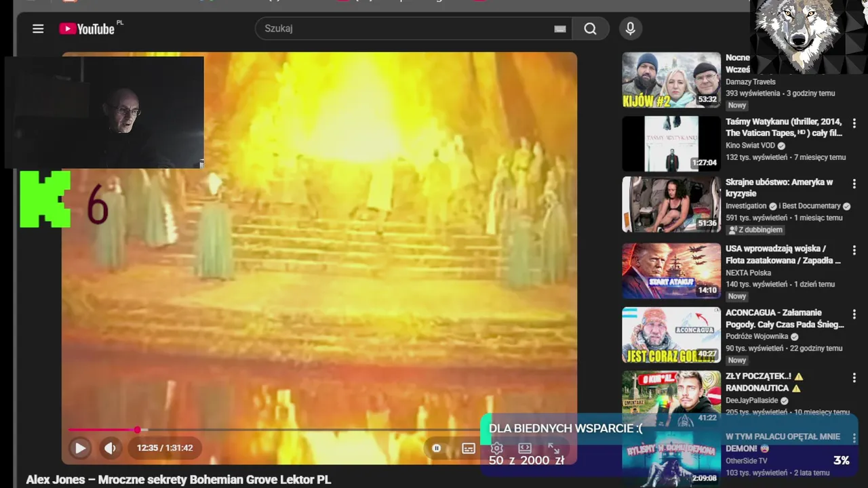The image size is (868, 488).
Task: Open more options for W TYM PALACU
Action: (x=854, y=439)
